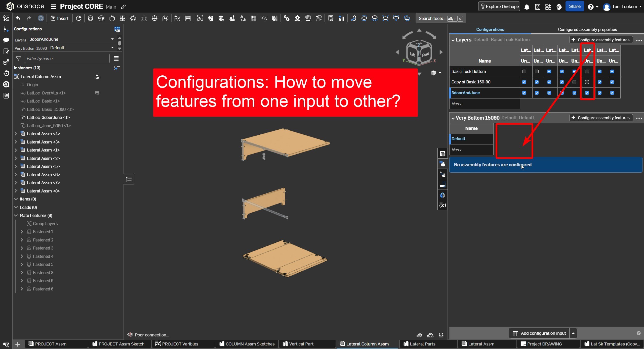Image resolution: width=644 pixels, height=349 pixels.
Task: Open the Comments speech bubble in left sidebar
Action: pyautogui.click(x=6, y=40)
